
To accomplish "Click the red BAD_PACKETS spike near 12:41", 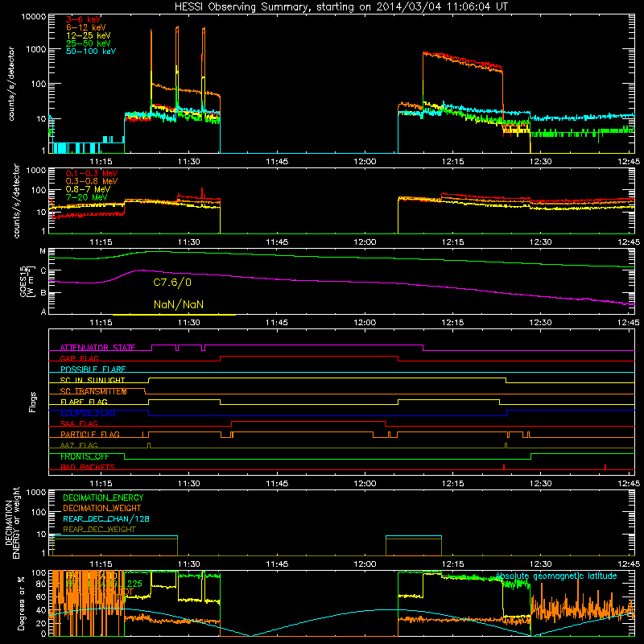I will tap(605, 467).
